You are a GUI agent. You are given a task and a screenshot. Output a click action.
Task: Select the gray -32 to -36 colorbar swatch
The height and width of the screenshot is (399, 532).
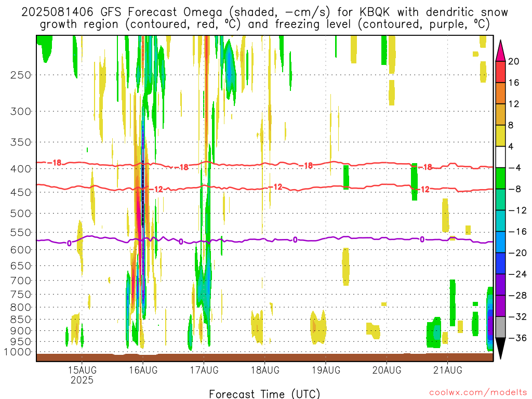point(500,327)
